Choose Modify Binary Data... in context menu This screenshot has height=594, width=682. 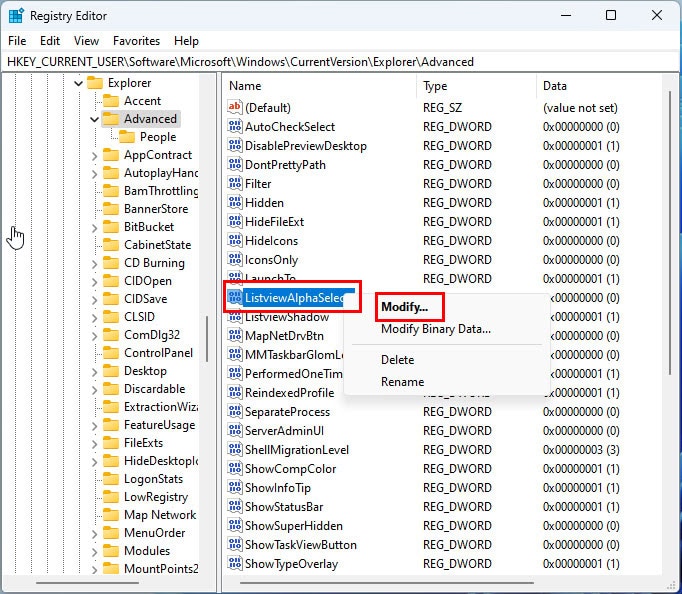(x=436, y=329)
